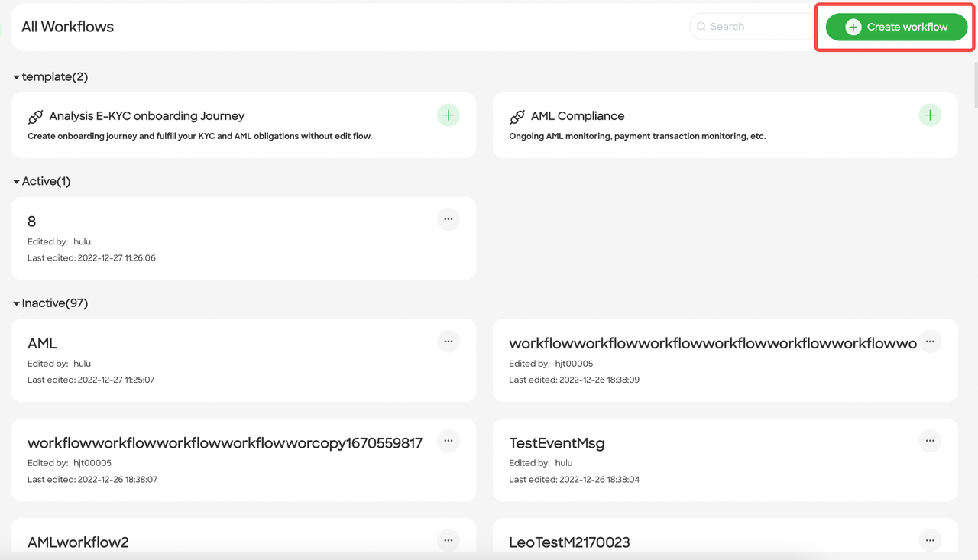Open the three-dot menu on the AML workflow

[448, 342]
